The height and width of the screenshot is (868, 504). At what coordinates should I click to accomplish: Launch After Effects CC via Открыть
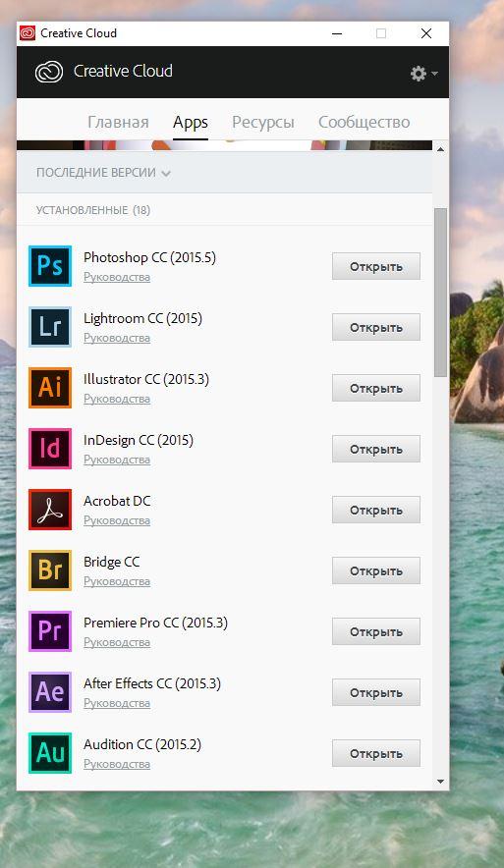point(376,692)
